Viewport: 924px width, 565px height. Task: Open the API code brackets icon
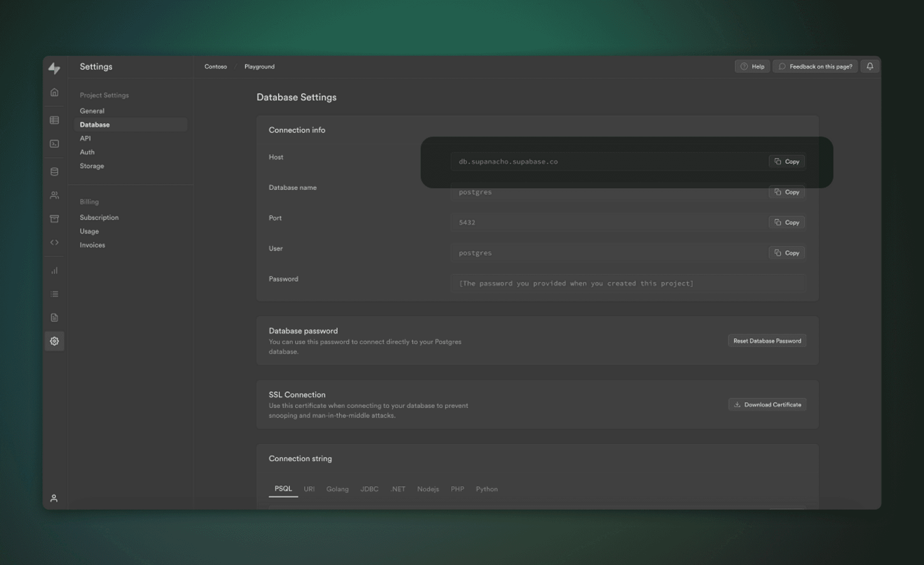pyautogui.click(x=55, y=242)
